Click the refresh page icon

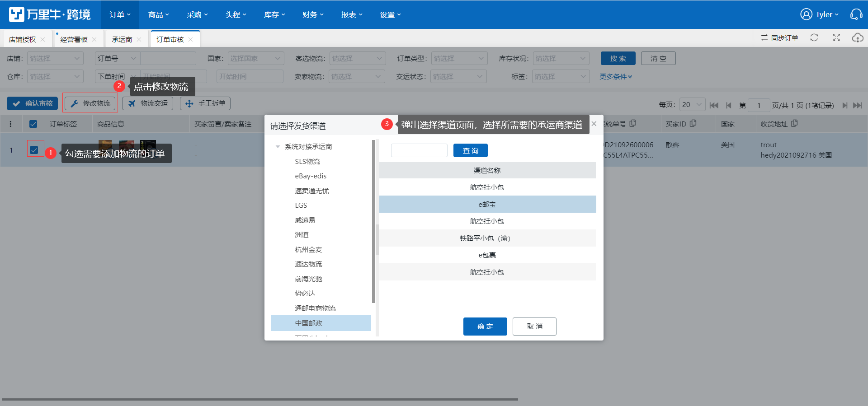click(814, 38)
